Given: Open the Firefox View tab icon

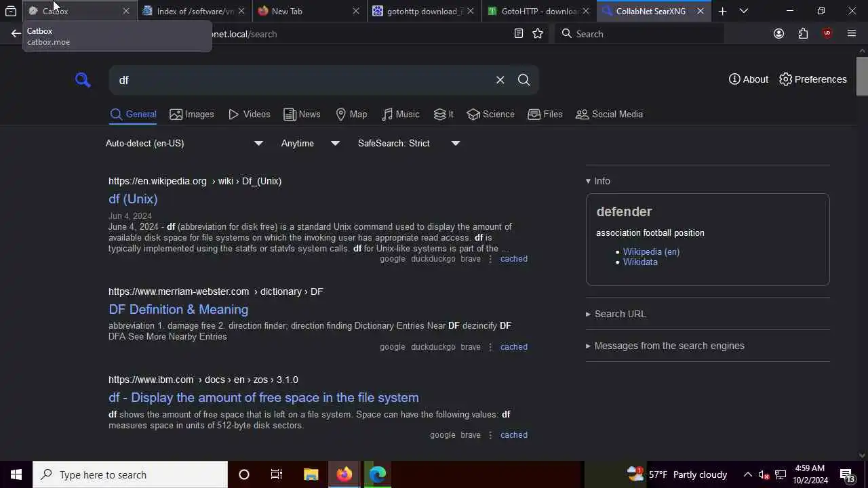Looking at the screenshot, I should pos(11,11).
